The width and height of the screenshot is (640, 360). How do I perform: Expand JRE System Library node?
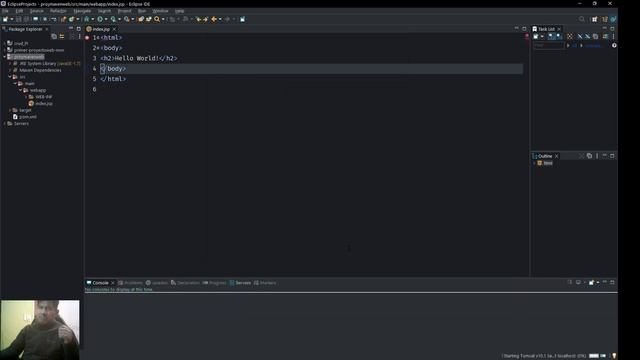(x=10, y=64)
